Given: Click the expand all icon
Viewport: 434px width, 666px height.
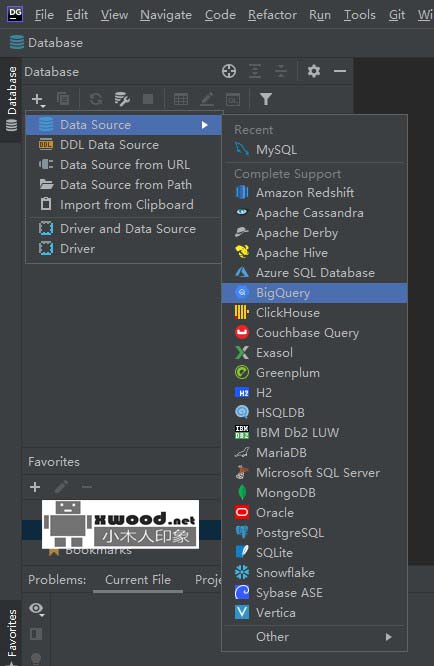Looking at the screenshot, I should 255,71.
